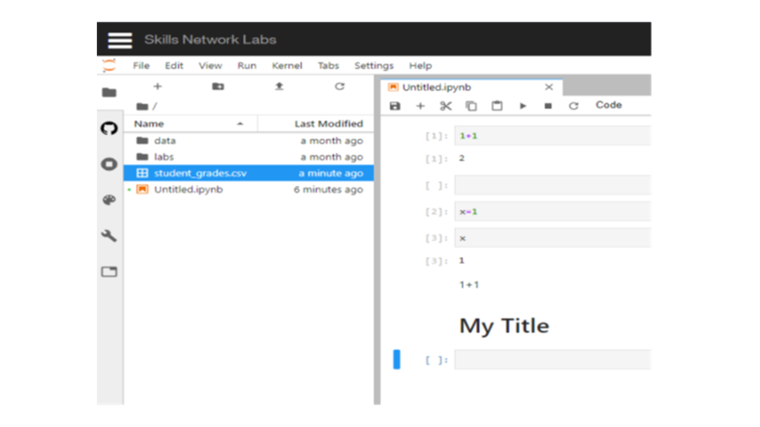This screenshot has width=760, height=427.
Task: Open the Kernel menu
Action: 287,66
